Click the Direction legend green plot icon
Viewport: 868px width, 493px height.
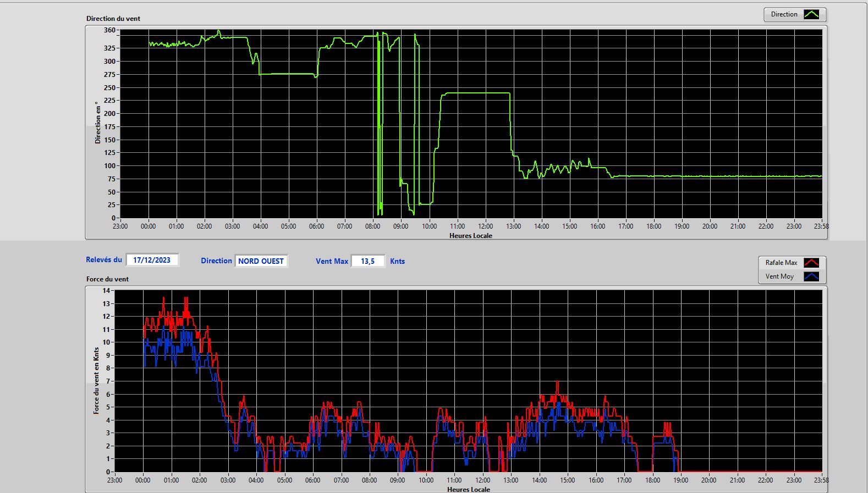tap(811, 14)
